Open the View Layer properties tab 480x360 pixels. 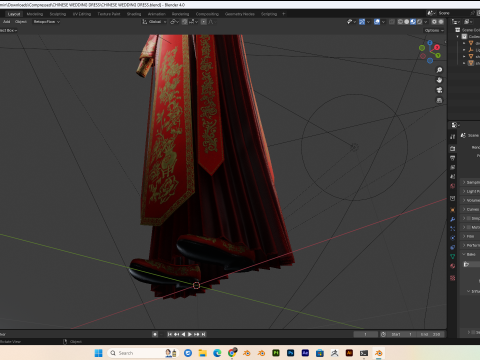pos(452,167)
